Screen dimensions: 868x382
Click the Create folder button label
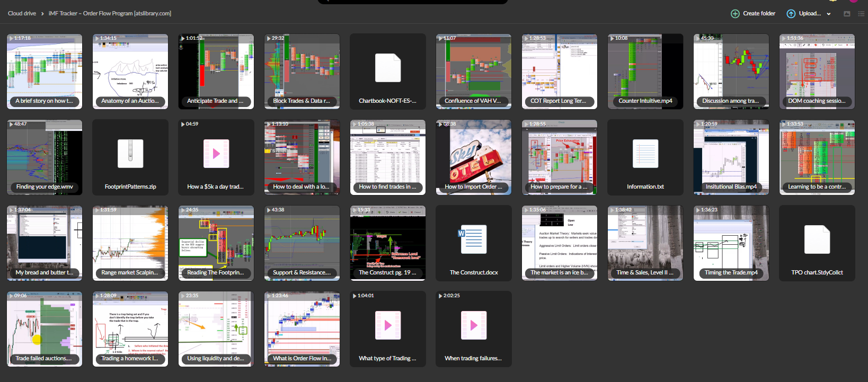coord(759,14)
